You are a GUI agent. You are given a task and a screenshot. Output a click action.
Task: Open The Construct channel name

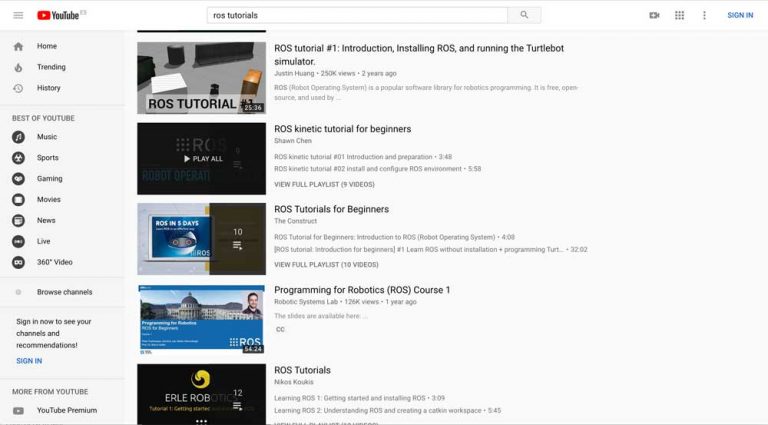tap(295, 221)
